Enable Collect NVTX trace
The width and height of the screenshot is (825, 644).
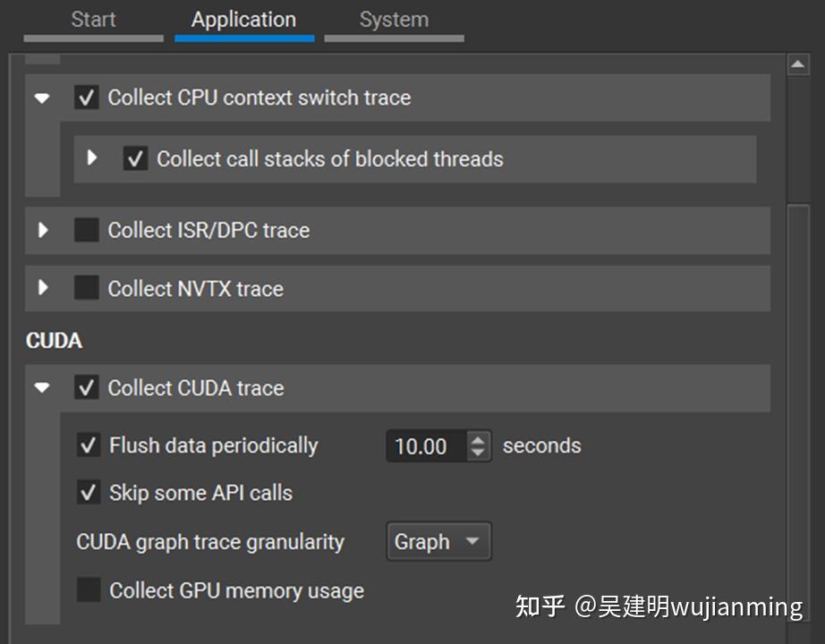pyautogui.click(x=86, y=288)
